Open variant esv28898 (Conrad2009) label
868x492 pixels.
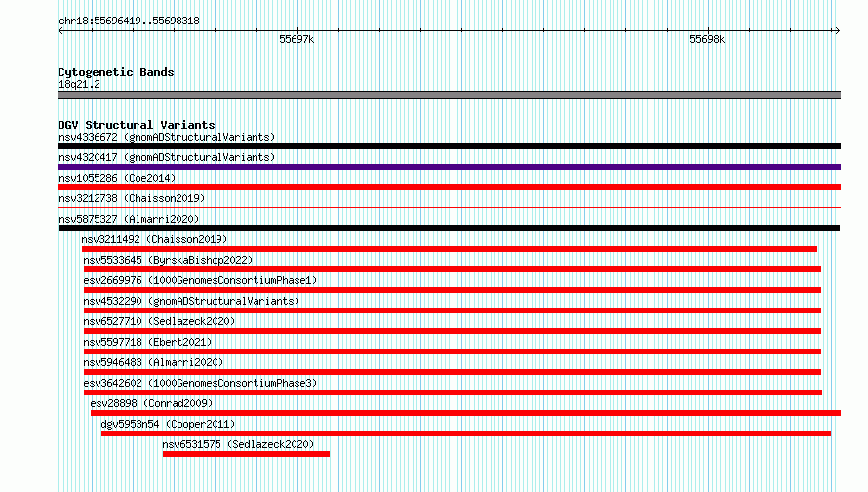pos(151,403)
